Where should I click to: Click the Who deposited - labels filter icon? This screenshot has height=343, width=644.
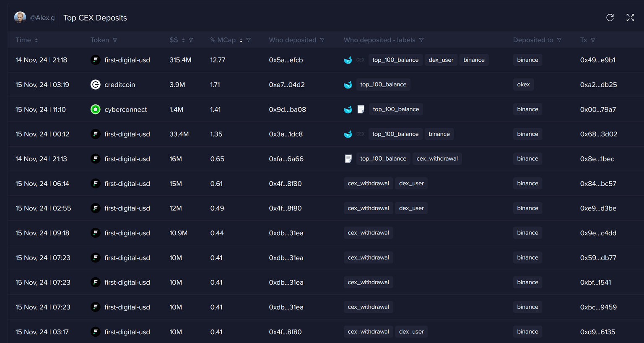[421, 40]
